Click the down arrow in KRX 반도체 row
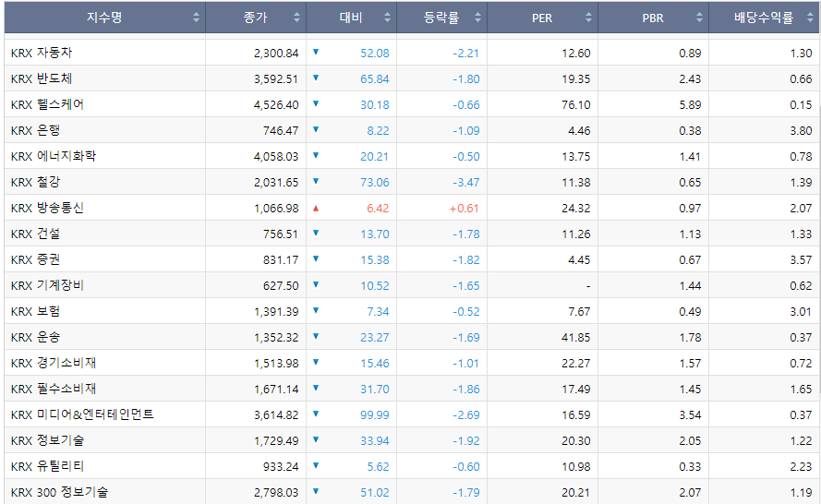The image size is (821, 504). pos(316,78)
